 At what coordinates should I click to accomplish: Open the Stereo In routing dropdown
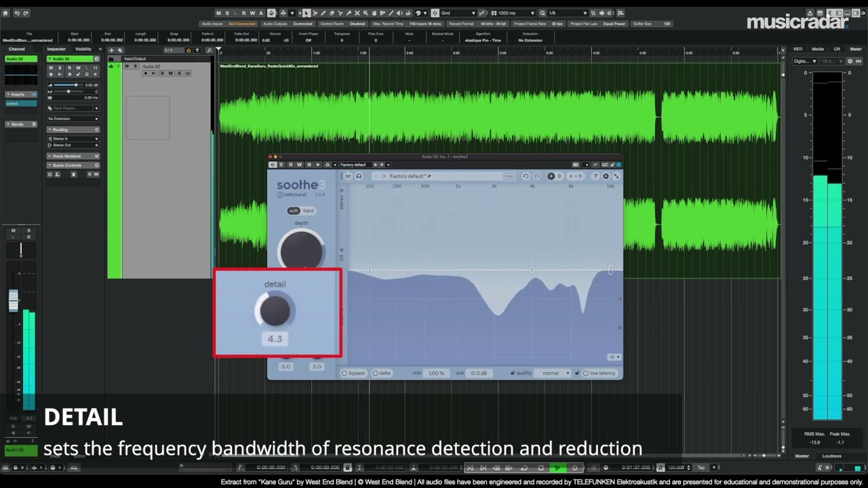click(x=73, y=139)
